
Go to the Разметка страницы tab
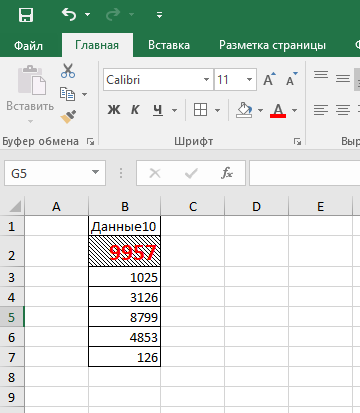[272, 45]
